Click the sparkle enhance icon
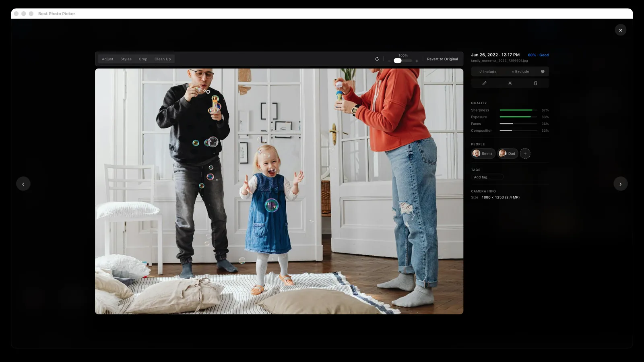This screenshot has height=362, width=644. [510, 83]
